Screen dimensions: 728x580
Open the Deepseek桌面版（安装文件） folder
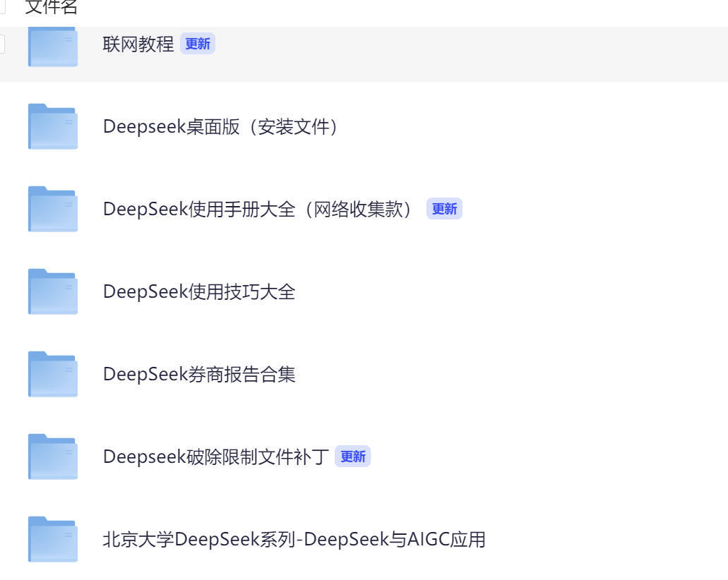pyautogui.click(x=222, y=128)
